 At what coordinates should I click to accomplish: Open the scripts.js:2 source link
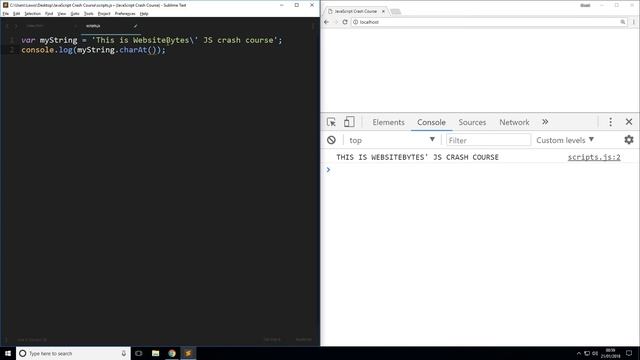tap(594, 157)
